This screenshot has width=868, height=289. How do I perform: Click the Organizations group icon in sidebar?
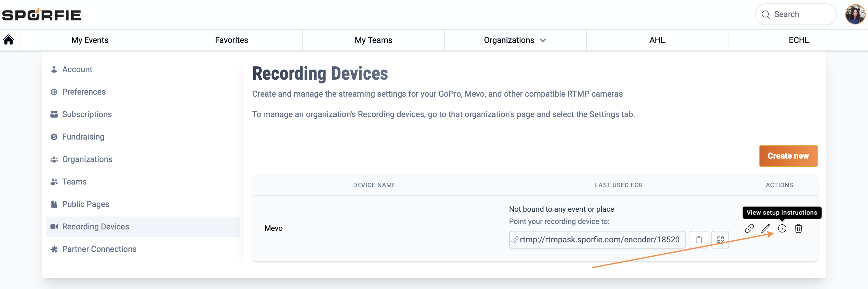tap(54, 159)
